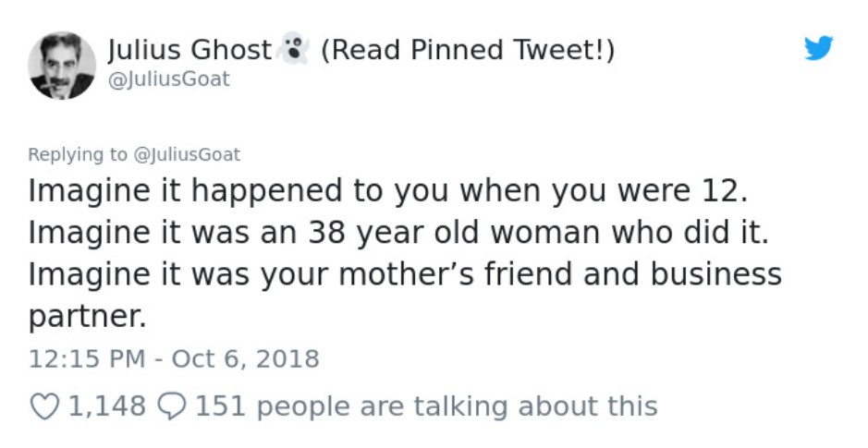This screenshot has height=448, width=868.
Task: Click the "Replying to" label
Action: 78,154
